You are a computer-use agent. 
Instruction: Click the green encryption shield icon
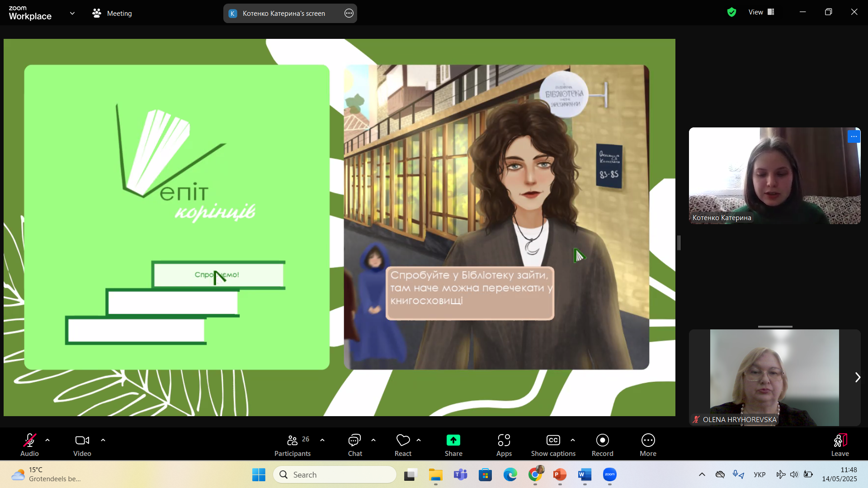pos(731,12)
